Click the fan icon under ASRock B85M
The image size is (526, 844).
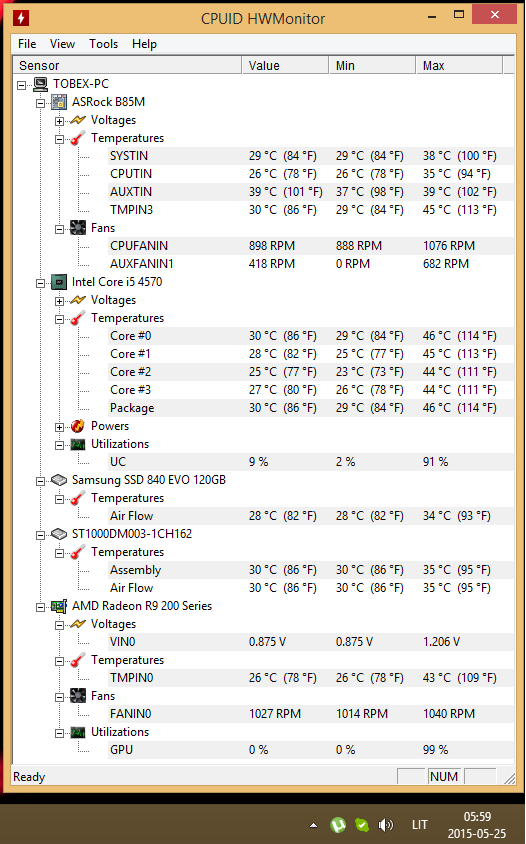click(78, 228)
